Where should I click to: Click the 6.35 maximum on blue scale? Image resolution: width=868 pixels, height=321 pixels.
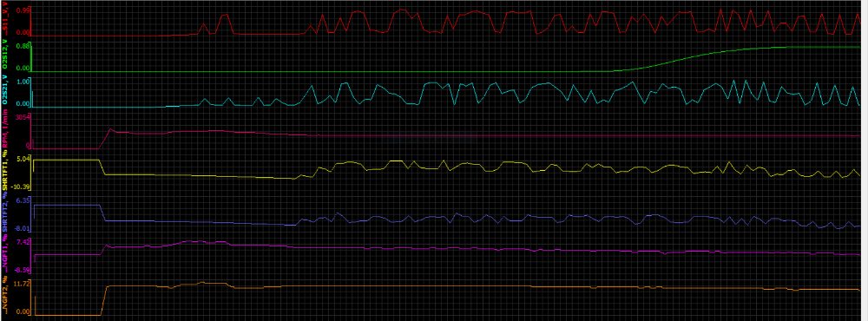tap(23, 200)
